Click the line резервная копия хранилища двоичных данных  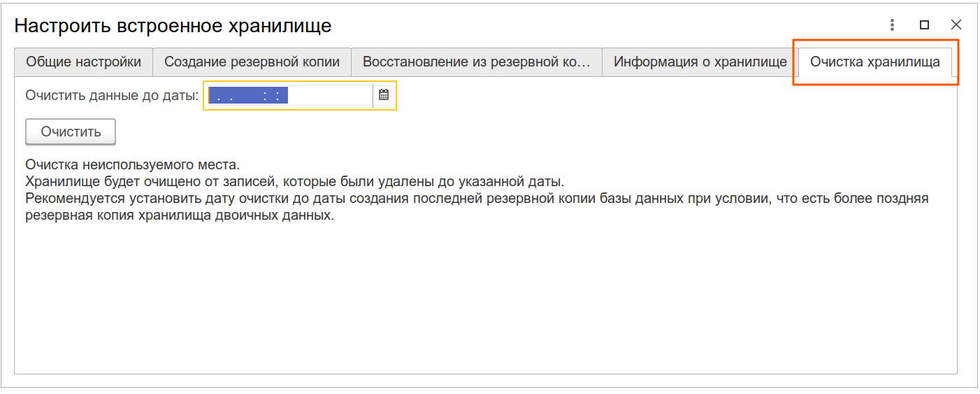tap(180, 215)
